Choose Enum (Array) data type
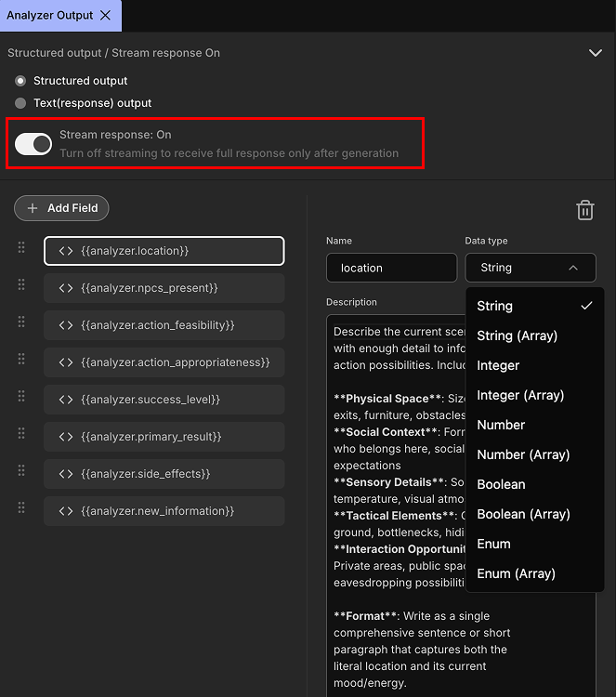 tap(534, 574)
